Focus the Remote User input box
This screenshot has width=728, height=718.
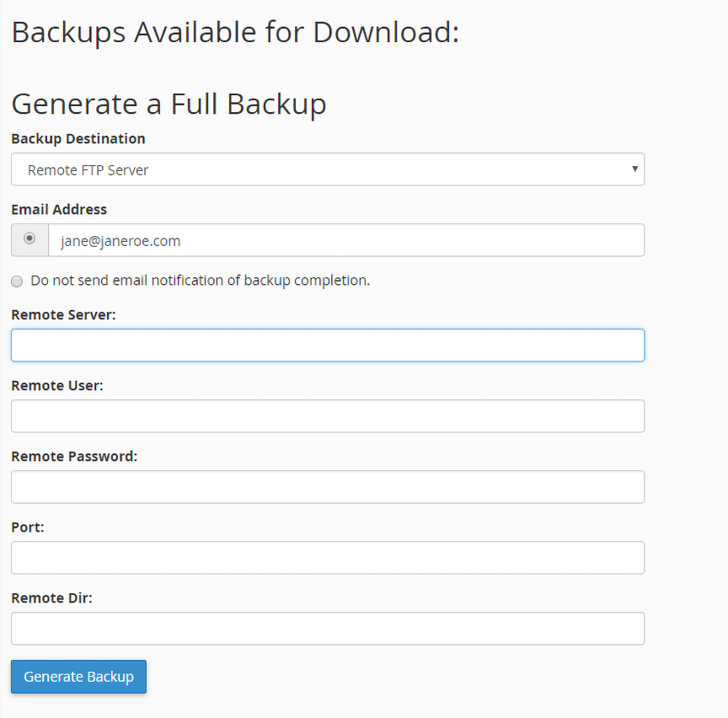328,415
